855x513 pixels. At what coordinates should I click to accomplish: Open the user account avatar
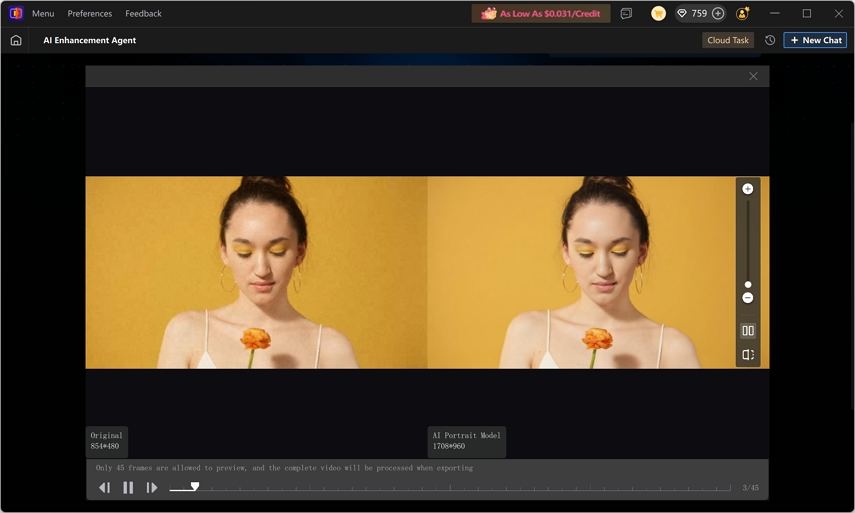743,14
